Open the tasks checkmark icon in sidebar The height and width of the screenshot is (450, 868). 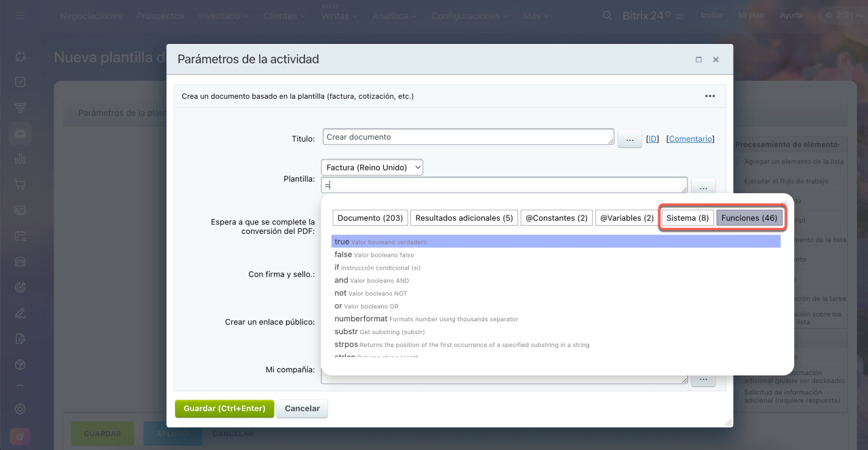(x=20, y=82)
